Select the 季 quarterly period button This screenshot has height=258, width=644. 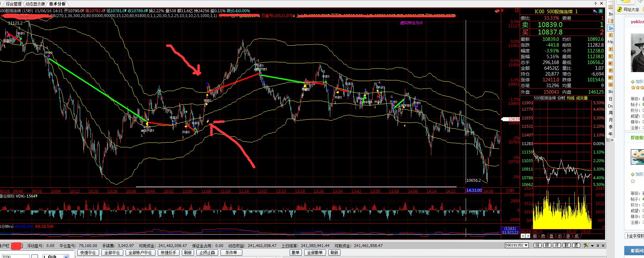(611, 126)
